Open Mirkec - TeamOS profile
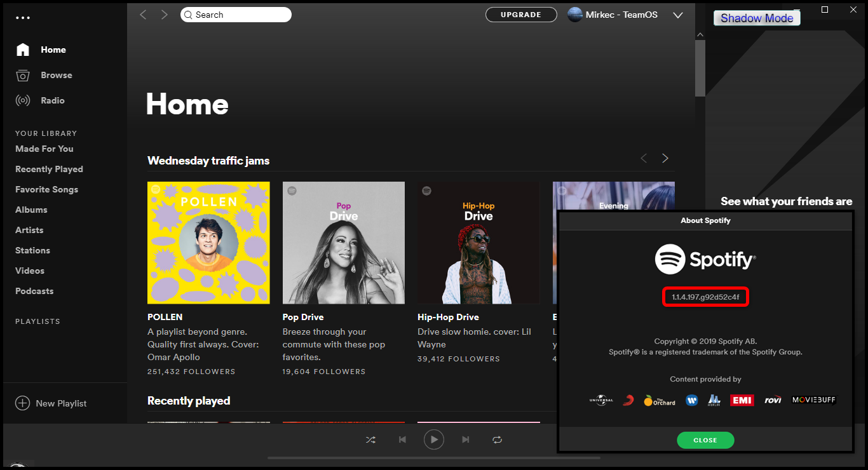Screen dimensions: 868x470 click(x=621, y=15)
